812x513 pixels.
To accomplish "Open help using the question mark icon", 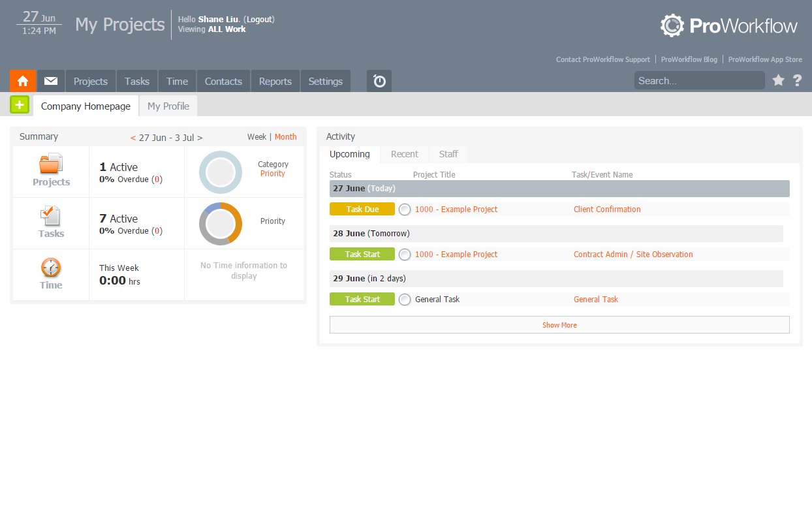I will 797,80.
